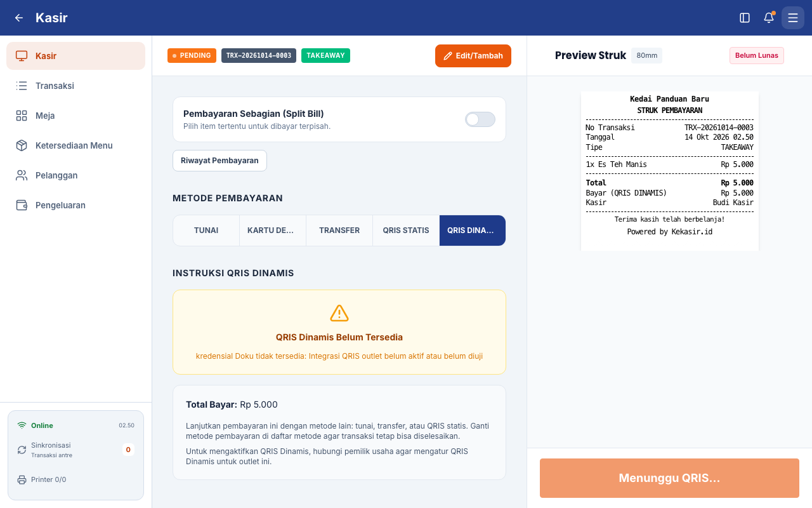Click Powered by Kekasir.id on receipt
The image size is (812, 508).
[669, 232]
